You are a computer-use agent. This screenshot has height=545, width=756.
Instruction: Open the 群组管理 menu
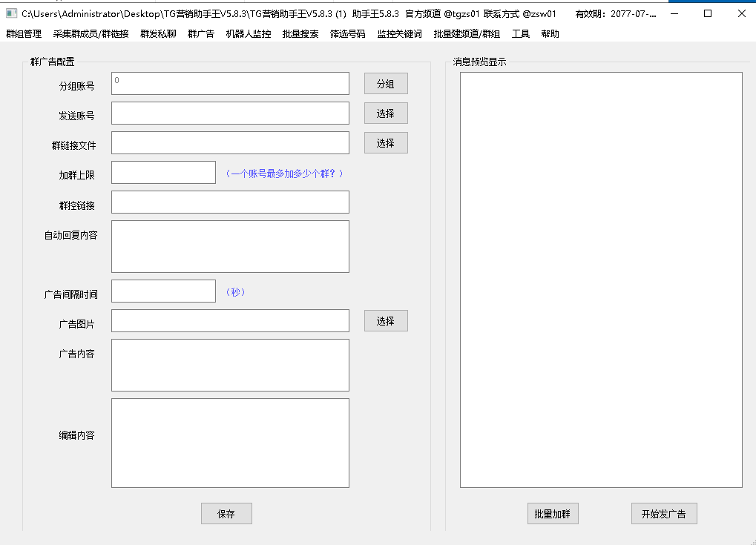coord(24,34)
